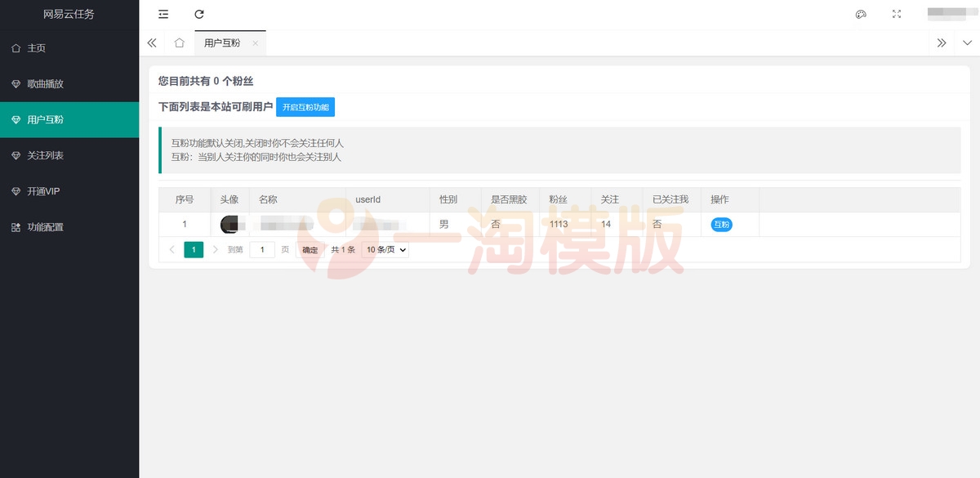Enable mutual follow via 开启互粉功能 button

click(x=304, y=106)
